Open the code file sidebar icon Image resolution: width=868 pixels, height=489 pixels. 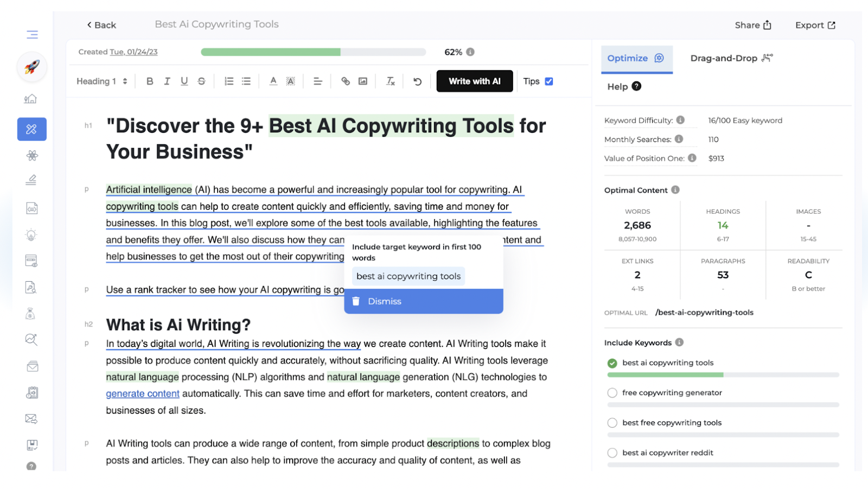tap(31, 208)
